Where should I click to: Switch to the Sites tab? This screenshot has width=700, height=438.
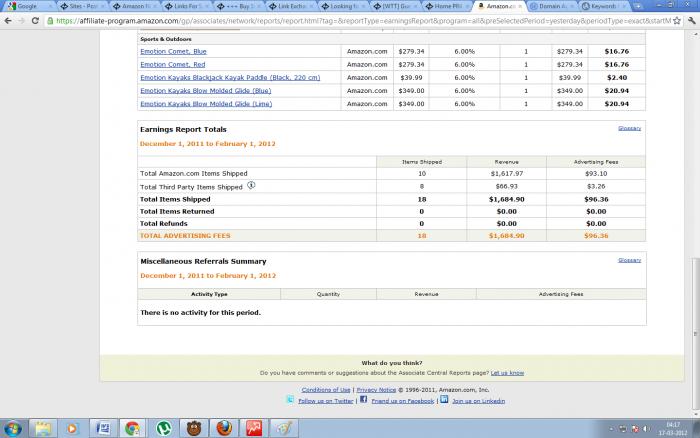click(x=83, y=6)
